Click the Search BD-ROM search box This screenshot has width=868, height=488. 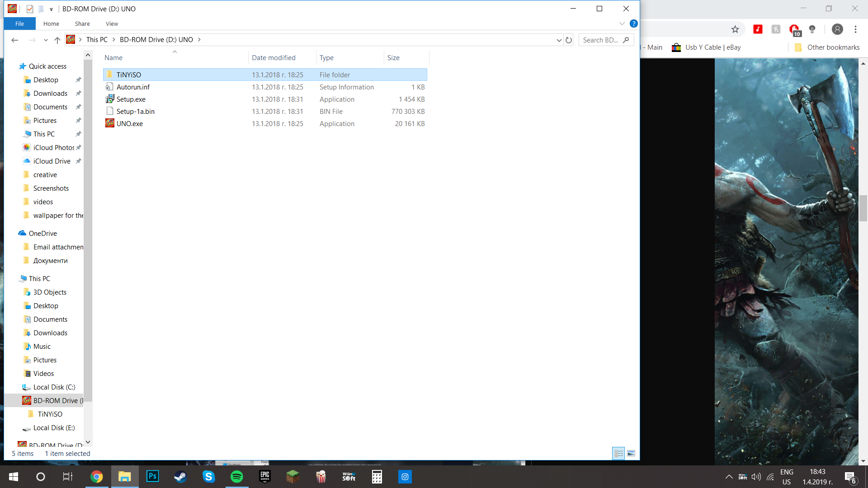pos(606,40)
